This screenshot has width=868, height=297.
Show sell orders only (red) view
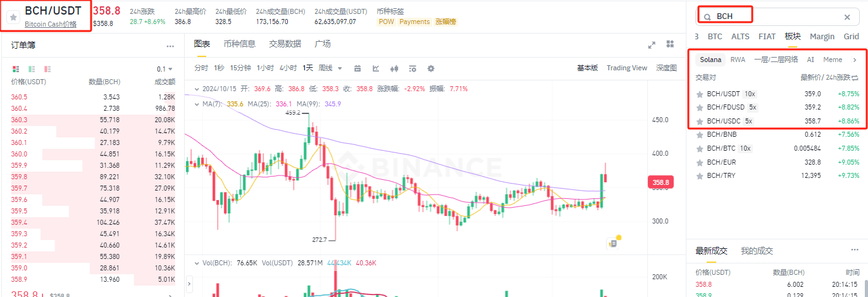(47, 68)
